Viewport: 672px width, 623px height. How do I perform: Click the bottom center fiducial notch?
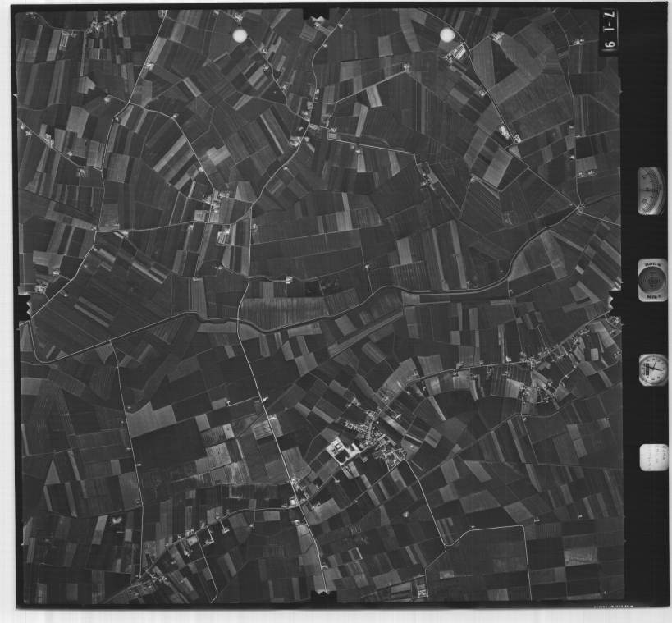point(320,599)
